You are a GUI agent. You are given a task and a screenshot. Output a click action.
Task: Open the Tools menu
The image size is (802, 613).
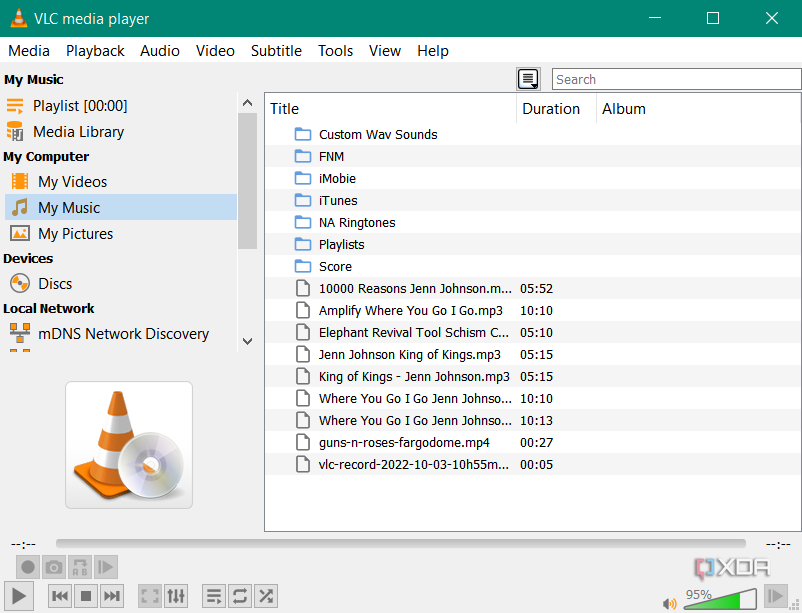tap(336, 51)
